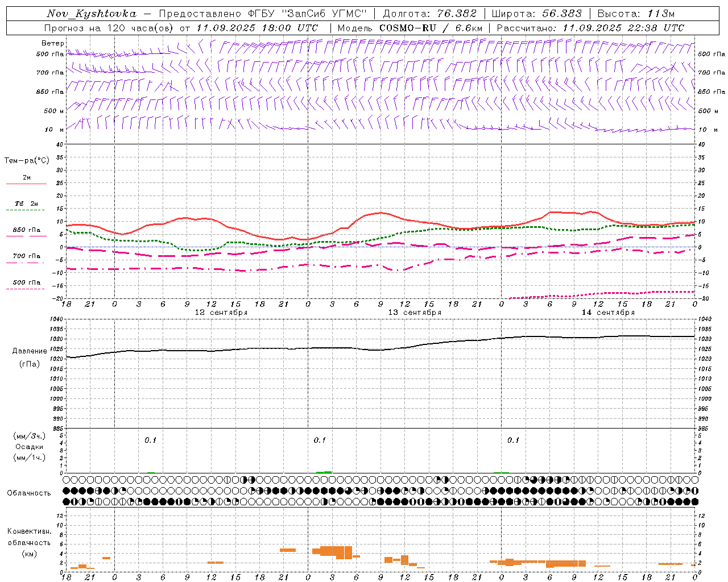Click the green precipitation bar on 13 сентября
This screenshot has width=728, height=582.
point(324,472)
